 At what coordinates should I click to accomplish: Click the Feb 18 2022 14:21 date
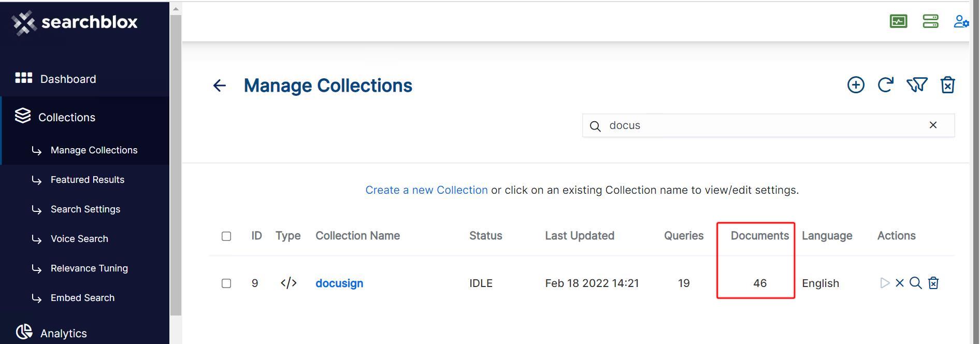pos(592,283)
